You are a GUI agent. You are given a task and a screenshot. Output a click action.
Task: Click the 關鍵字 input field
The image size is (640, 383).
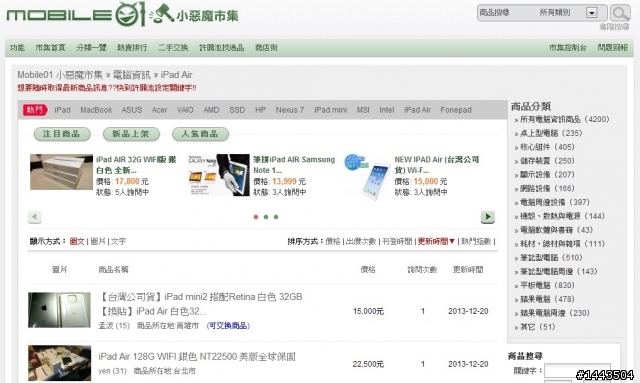577,371
